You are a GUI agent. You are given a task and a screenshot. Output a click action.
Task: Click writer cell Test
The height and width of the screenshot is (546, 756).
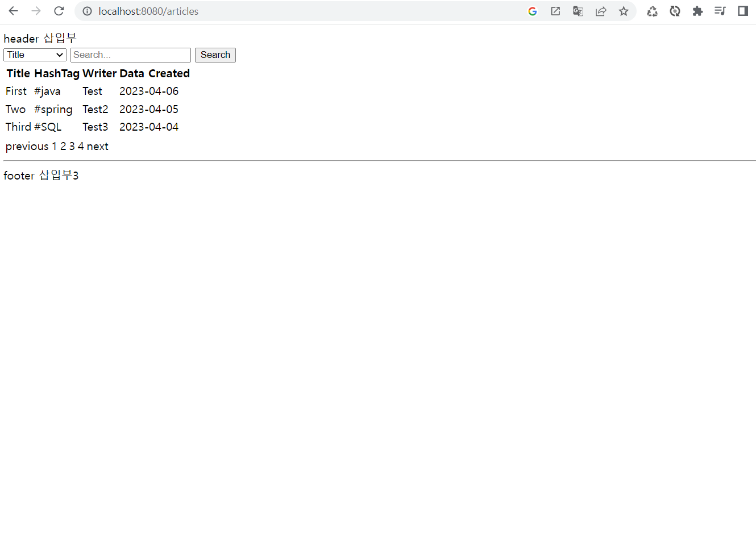point(92,91)
